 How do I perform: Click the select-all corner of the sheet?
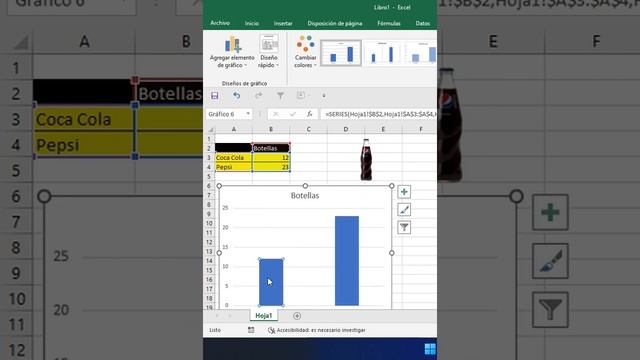210,129
